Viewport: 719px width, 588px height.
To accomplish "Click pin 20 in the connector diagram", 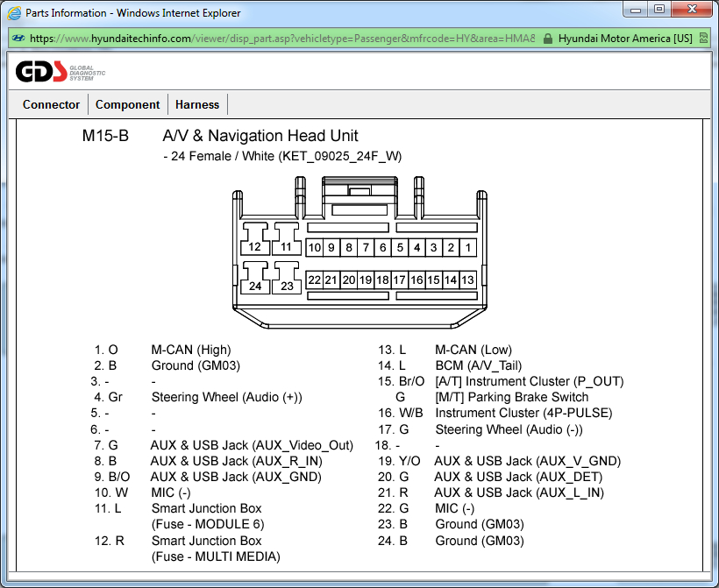I will [348, 280].
